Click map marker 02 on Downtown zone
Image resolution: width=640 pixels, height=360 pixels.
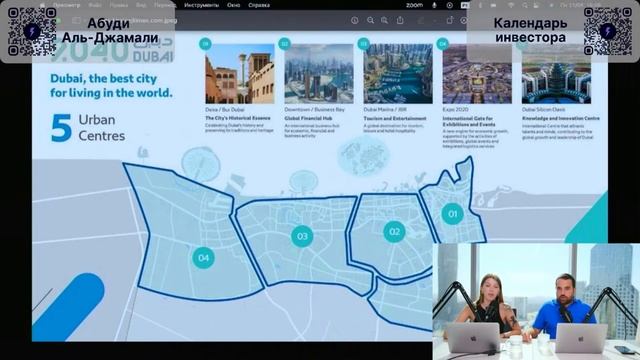tap(394, 231)
